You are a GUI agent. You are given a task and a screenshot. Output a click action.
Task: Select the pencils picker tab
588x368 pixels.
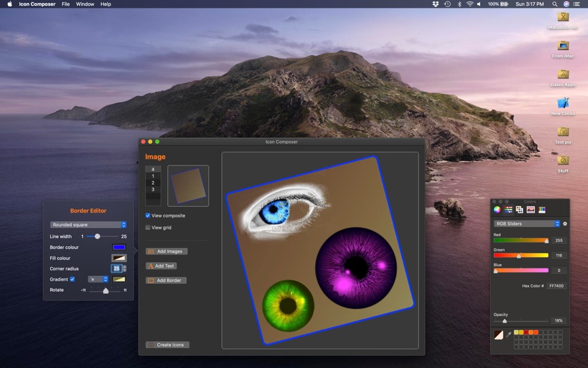pos(542,210)
